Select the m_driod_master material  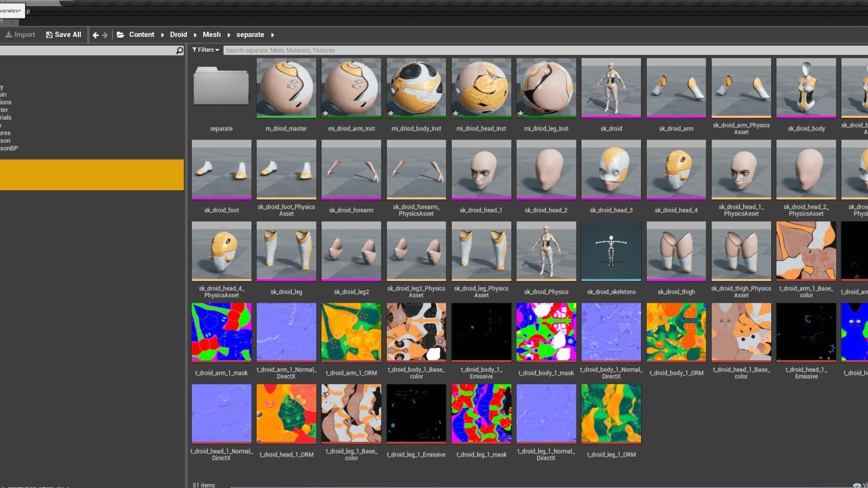click(286, 88)
